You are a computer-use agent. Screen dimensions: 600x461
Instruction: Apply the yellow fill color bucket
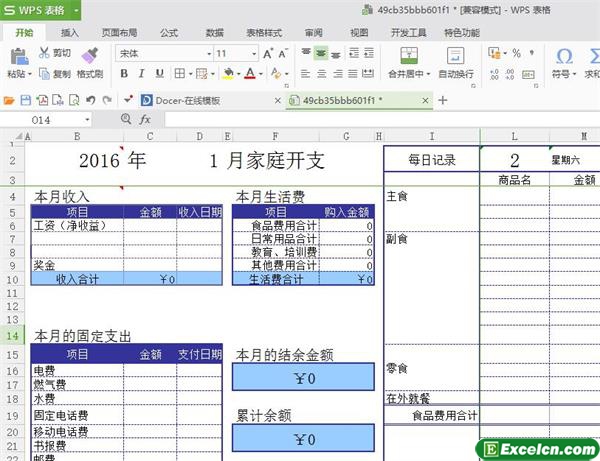(228, 73)
